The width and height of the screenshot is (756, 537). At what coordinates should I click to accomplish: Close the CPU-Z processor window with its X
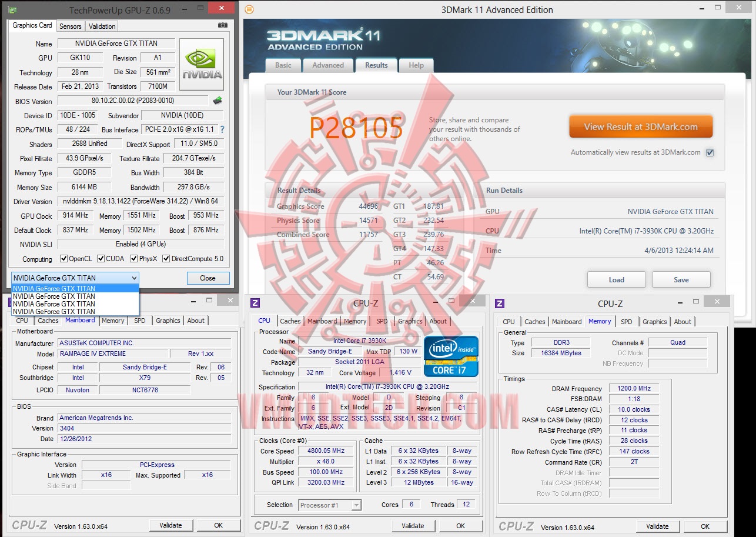tap(473, 301)
